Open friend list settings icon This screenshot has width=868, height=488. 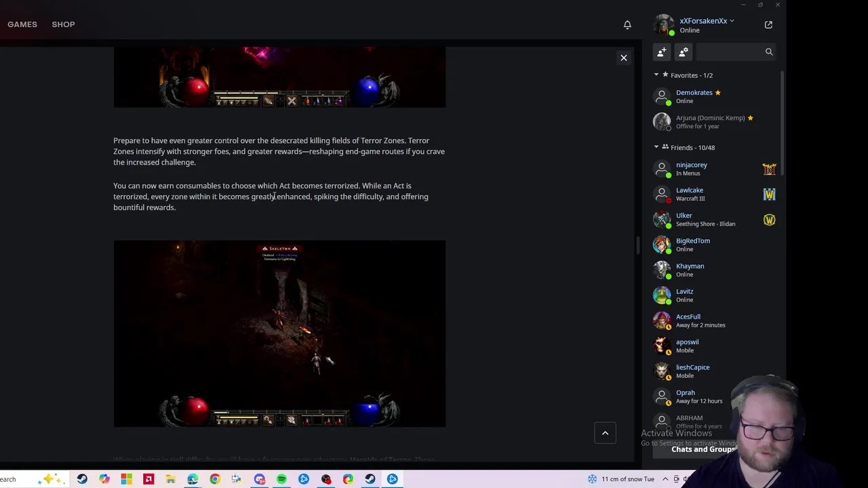coord(684,52)
